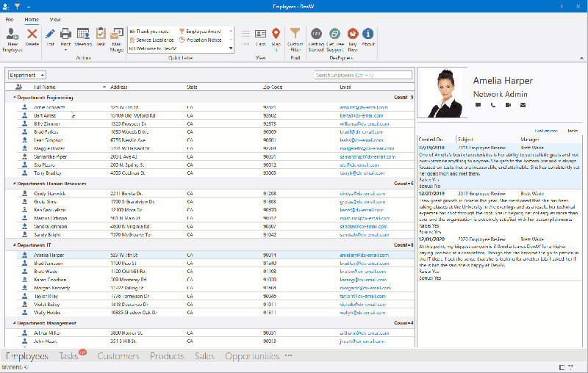Click the email link in Amelia Harper's row
The width and height of the screenshot is (588, 373).
tap(364, 255)
